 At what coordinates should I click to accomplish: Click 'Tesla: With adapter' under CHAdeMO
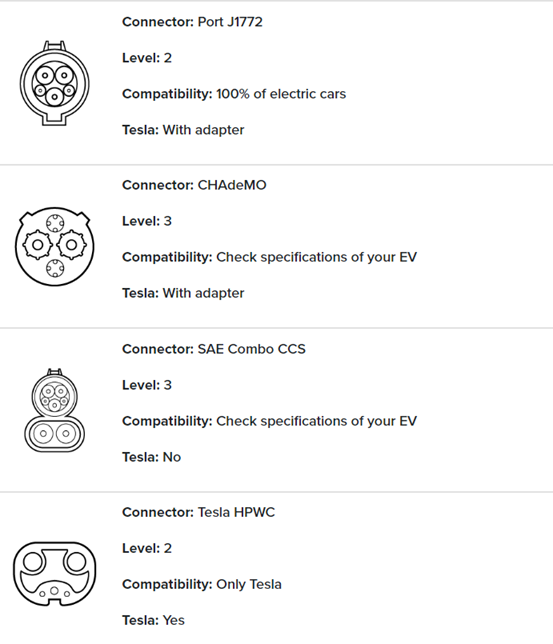pyautogui.click(x=183, y=293)
